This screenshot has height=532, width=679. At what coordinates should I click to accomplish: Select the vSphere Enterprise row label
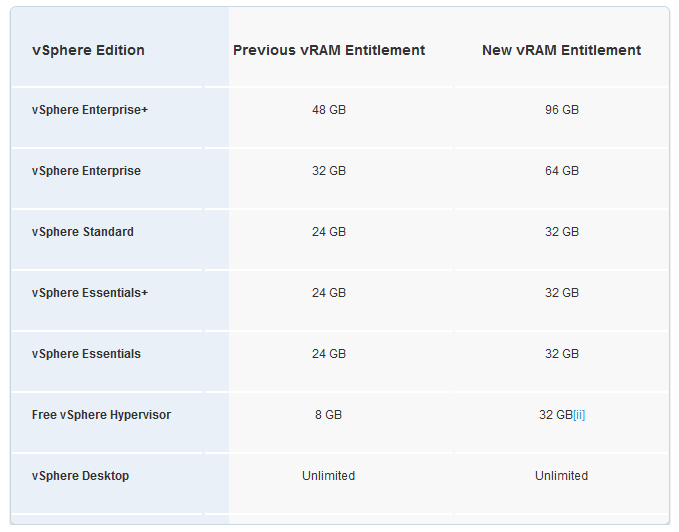point(86,171)
